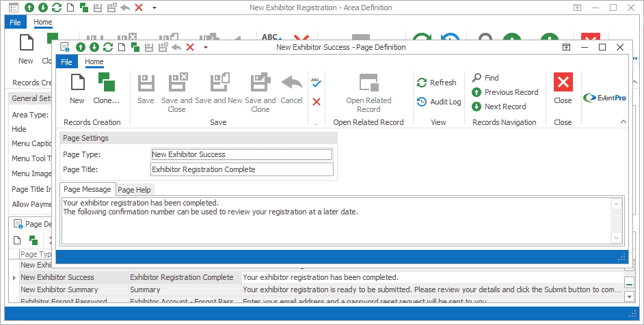644x325 pixels.
Task: Click inside the Page Message text area
Action: point(336,221)
